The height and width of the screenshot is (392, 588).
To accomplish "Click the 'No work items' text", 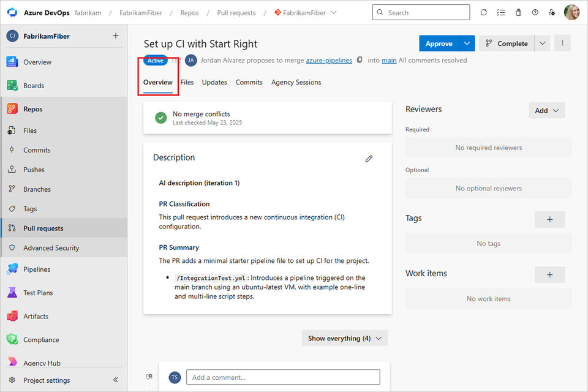I will [488, 299].
